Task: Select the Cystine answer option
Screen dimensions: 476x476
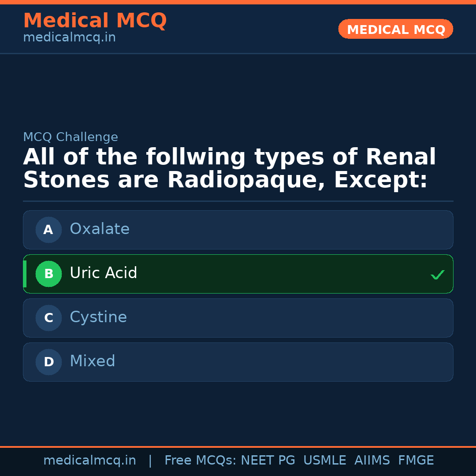Action: pos(238,318)
